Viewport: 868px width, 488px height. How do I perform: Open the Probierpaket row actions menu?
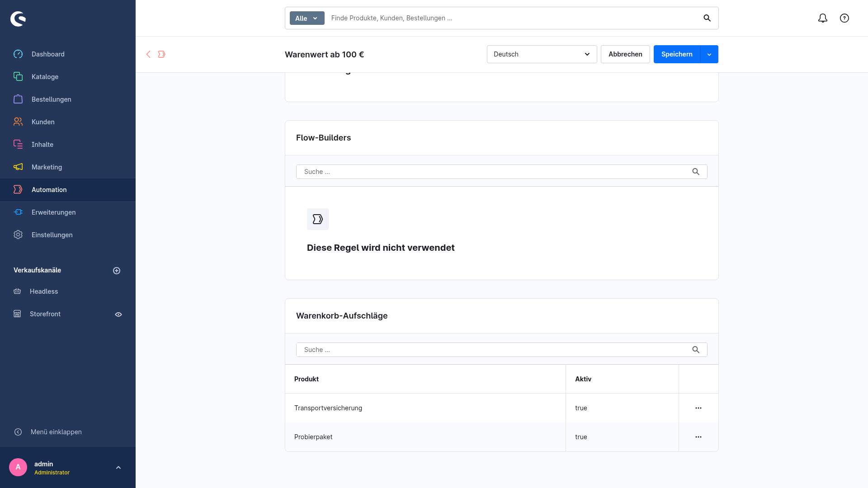pos(698,437)
